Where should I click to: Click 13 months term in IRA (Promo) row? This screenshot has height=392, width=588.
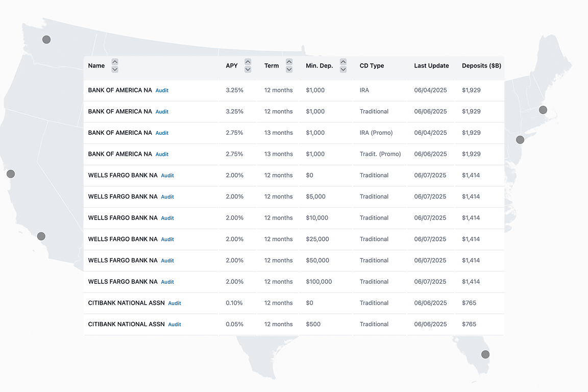[x=279, y=133]
